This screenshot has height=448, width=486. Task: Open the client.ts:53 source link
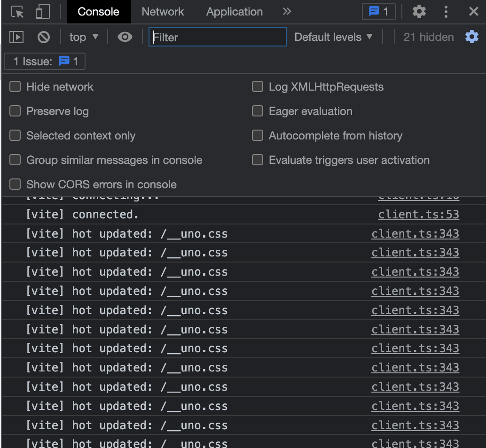click(x=418, y=215)
